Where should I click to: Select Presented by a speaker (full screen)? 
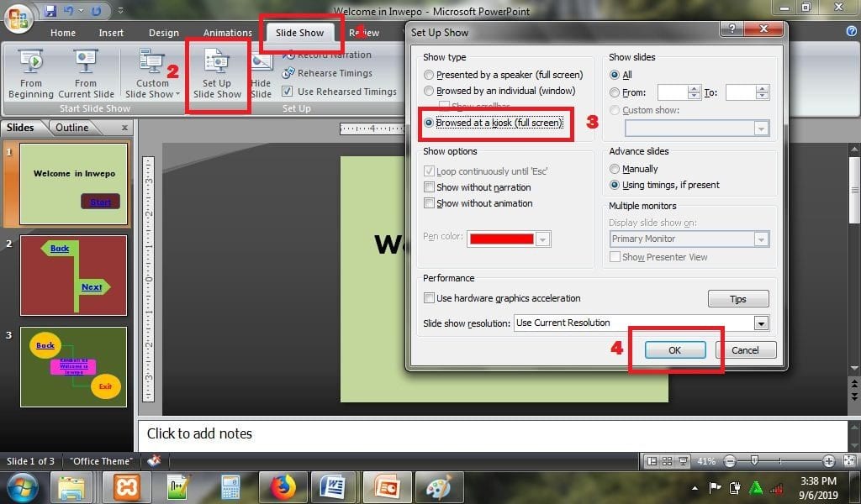tap(504, 75)
